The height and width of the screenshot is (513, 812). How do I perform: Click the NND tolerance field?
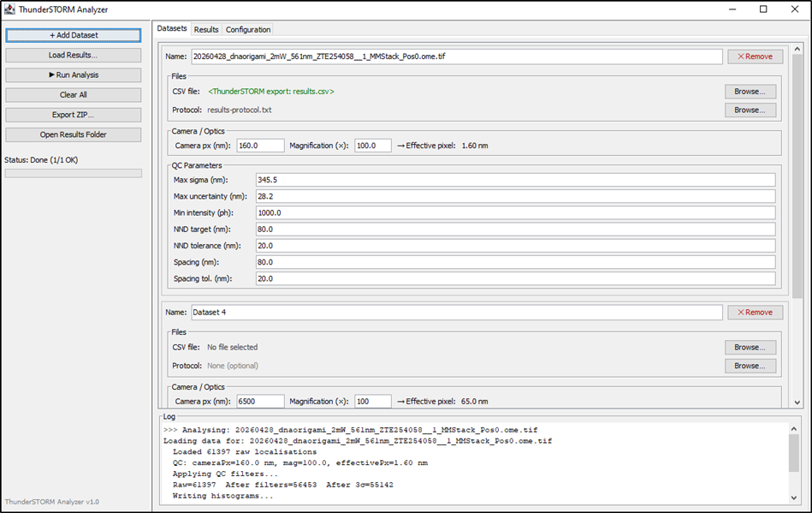[515, 246]
